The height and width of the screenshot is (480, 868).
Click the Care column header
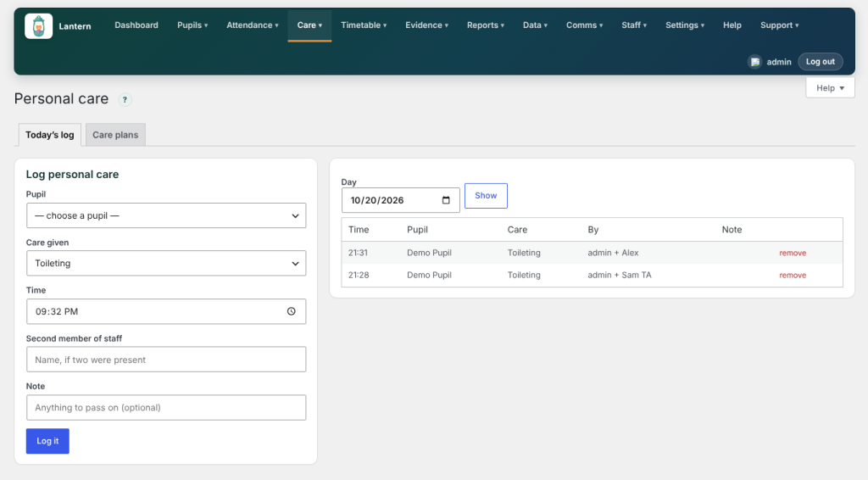point(517,229)
